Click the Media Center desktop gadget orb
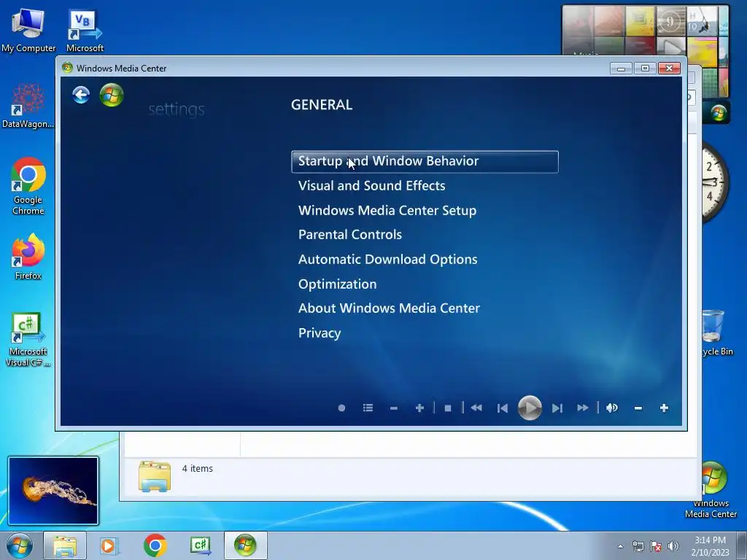 [718, 113]
